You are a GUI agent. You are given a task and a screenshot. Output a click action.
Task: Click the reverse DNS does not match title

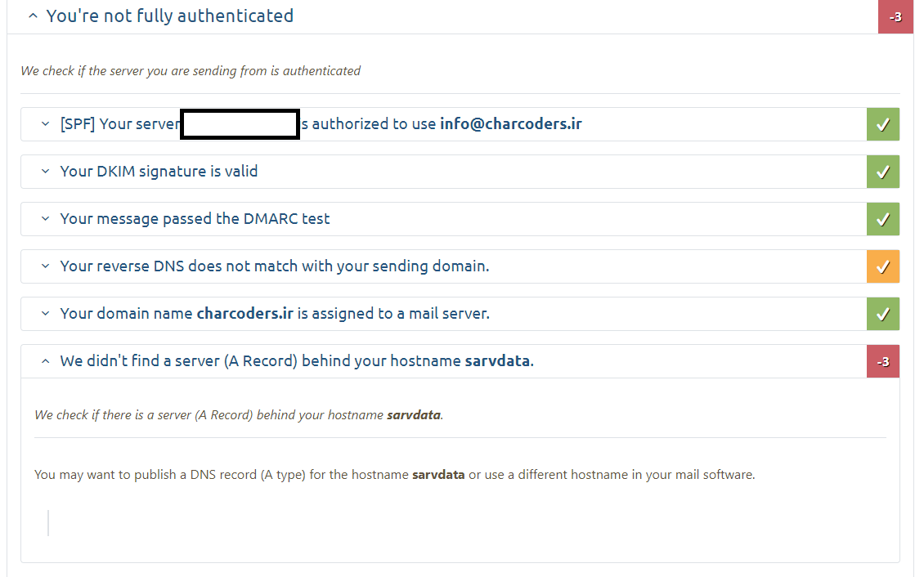[274, 266]
